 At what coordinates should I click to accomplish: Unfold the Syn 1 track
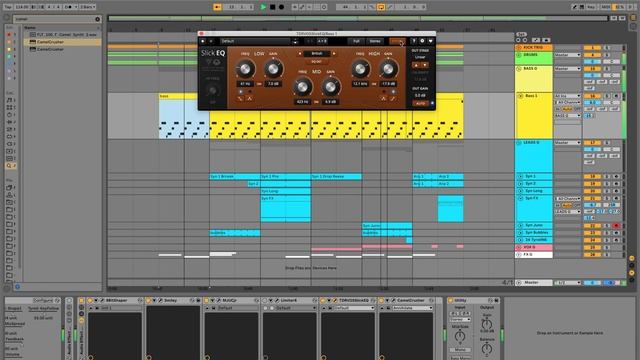520,176
